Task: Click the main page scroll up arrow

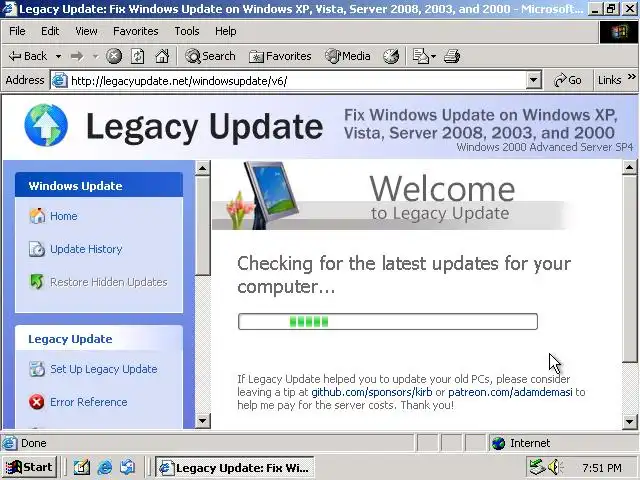Action: tap(629, 167)
